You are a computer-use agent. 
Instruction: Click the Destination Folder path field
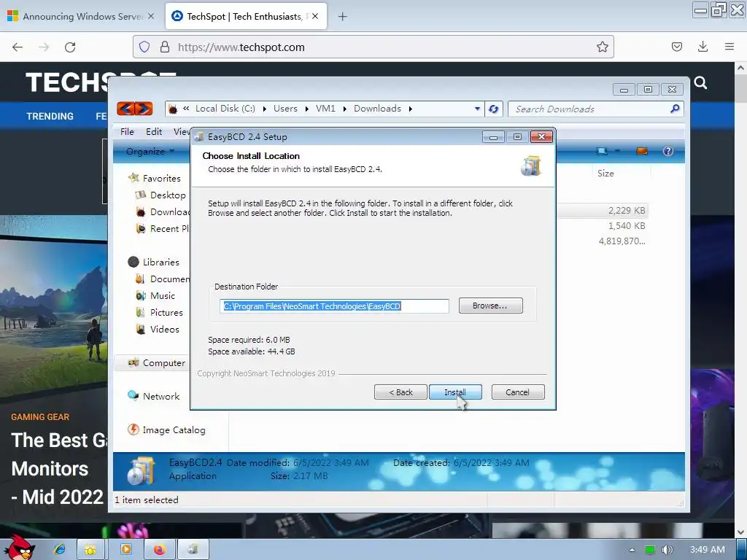(334, 306)
